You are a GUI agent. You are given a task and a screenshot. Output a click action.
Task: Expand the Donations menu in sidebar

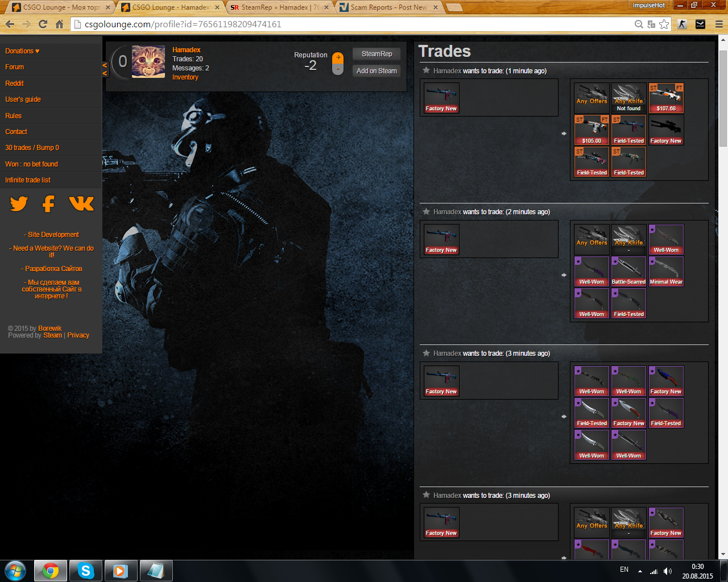tap(22, 51)
